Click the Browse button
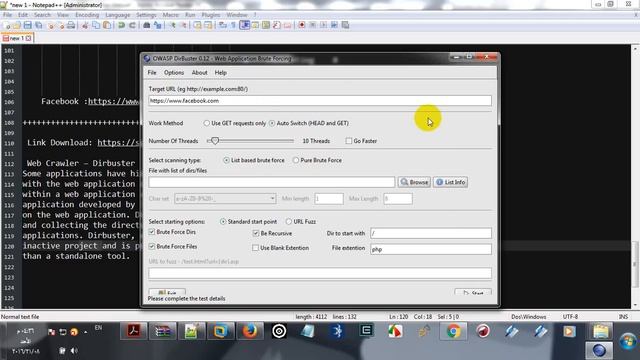Viewport: 640px width, 360px height. point(414,182)
